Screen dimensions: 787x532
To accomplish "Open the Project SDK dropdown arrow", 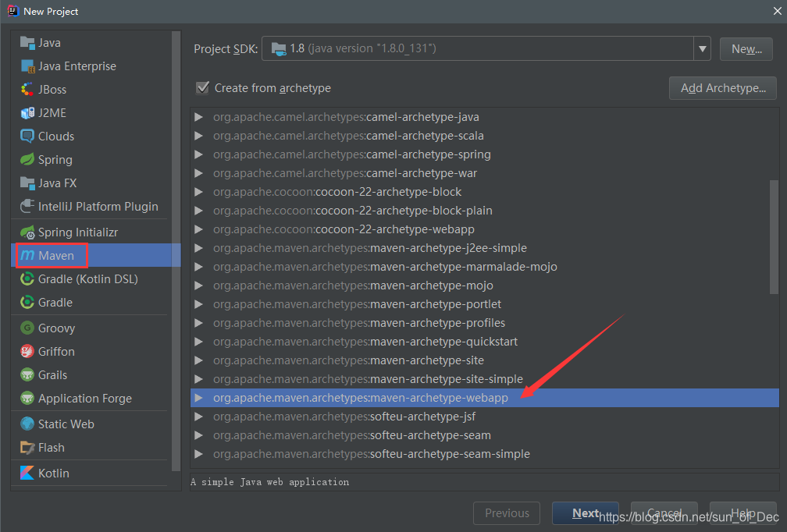I will (x=702, y=48).
